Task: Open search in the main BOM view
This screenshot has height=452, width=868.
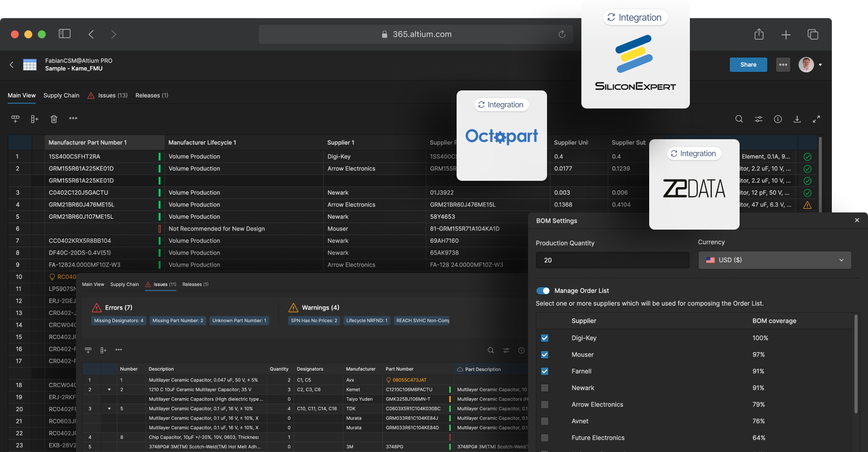Action: [739, 119]
